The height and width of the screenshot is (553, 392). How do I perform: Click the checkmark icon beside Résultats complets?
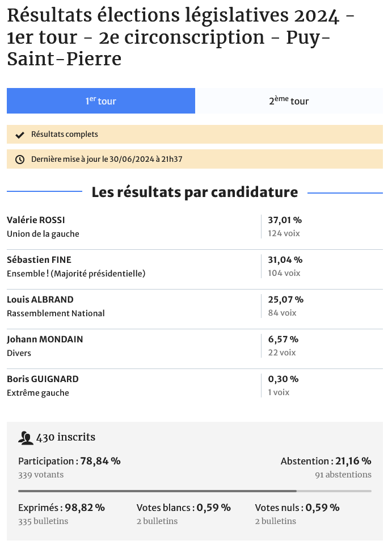pos(20,135)
